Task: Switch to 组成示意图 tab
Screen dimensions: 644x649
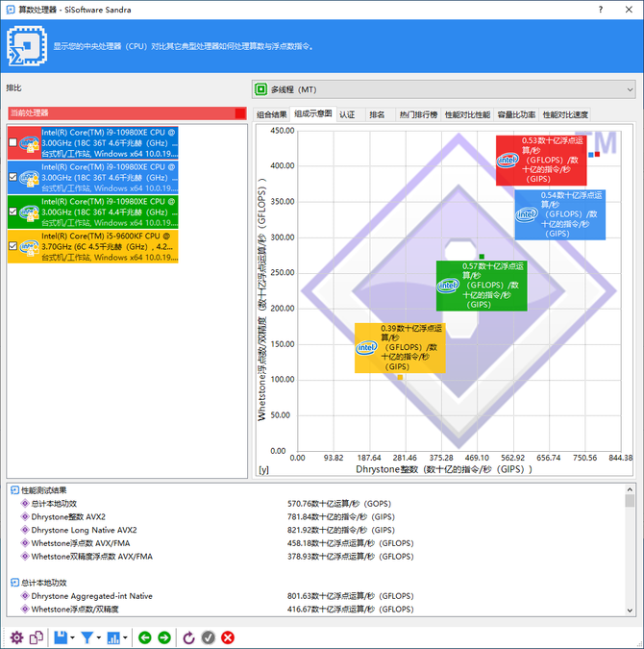Action: tap(313, 113)
